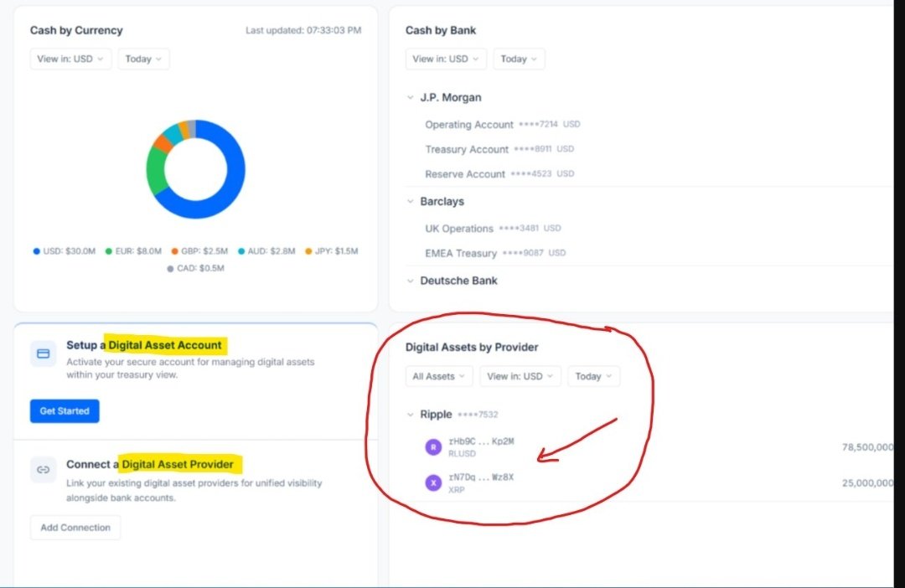Click the AUD: $2.8M legend entry
The width and height of the screenshot is (905, 588).
pyautogui.click(x=266, y=251)
